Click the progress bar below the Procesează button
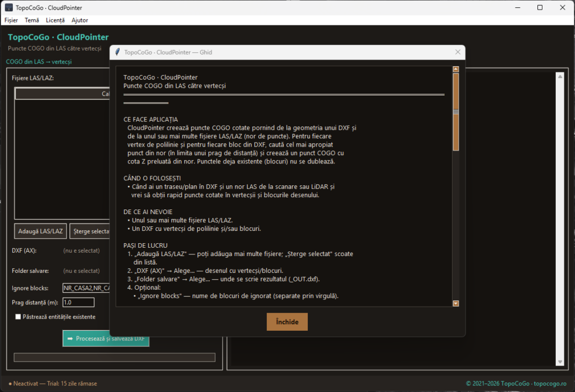 [x=115, y=357]
